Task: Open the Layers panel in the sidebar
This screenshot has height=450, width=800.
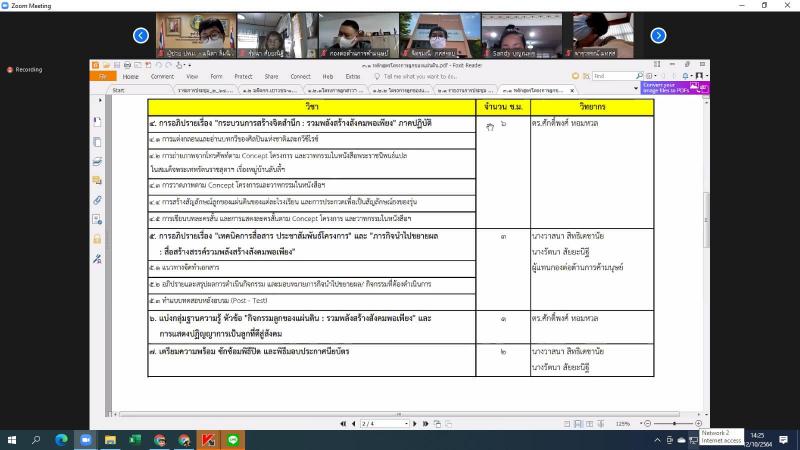Action: pyautogui.click(x=97, y=161)
